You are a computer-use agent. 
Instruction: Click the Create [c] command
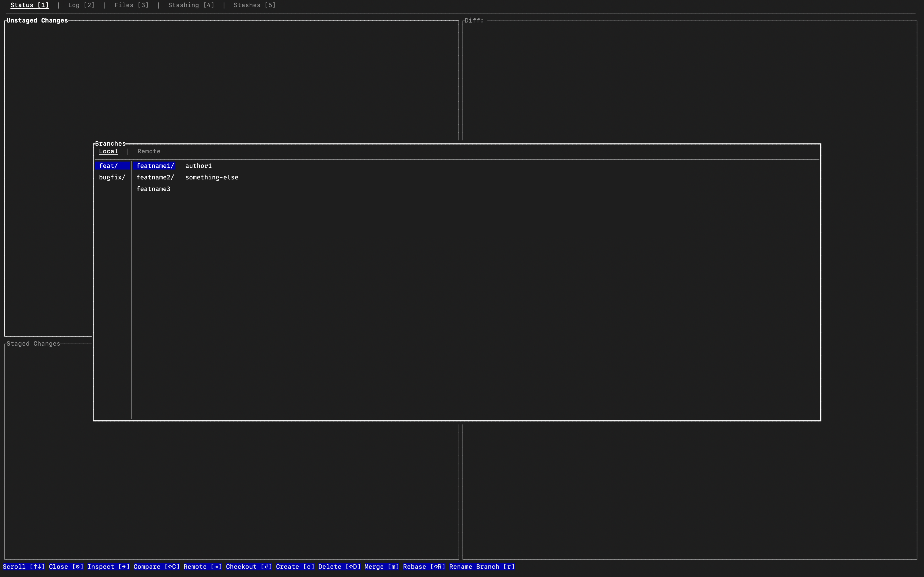pyautogui.click(x=295, y=567)
